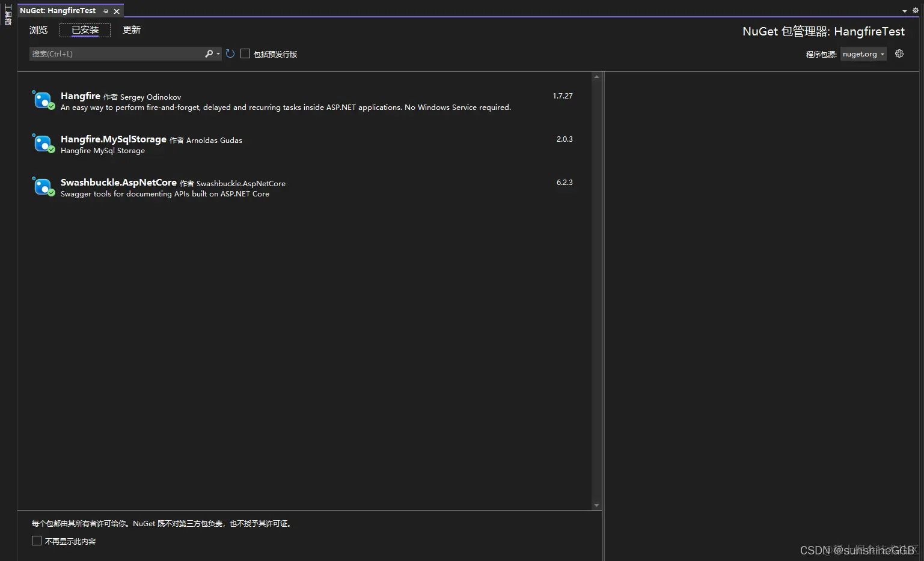Click Hangfire.MySqlStorage version 2.0.3
This screenshot has height=561, width=924.
pos(564,139)
